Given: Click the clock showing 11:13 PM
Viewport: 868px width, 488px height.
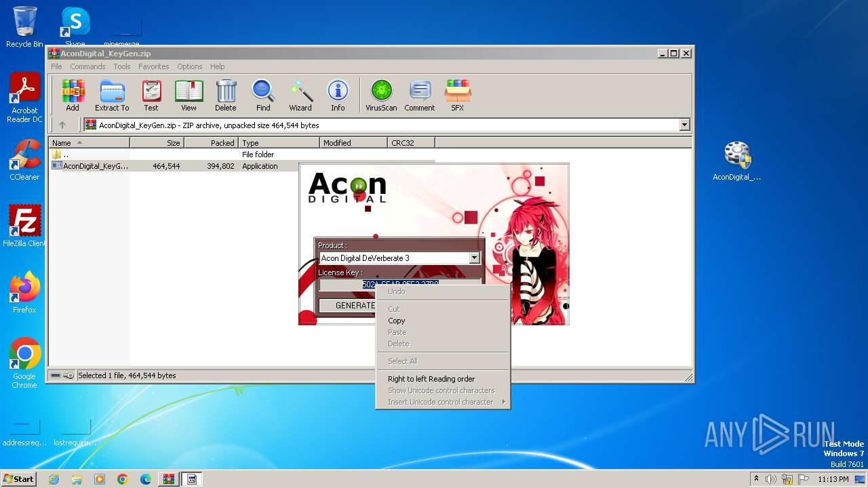Looking at the screenshot, I should tap(833, 479).
